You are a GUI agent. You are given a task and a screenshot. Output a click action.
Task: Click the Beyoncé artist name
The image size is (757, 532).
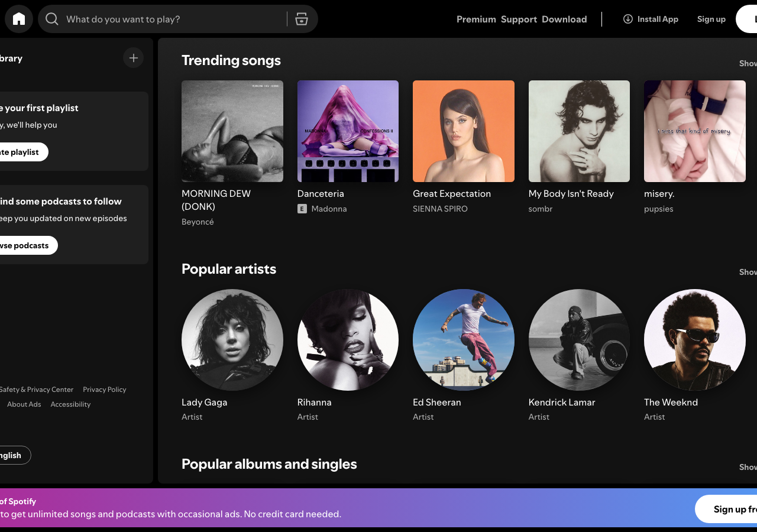pos(198,222)
